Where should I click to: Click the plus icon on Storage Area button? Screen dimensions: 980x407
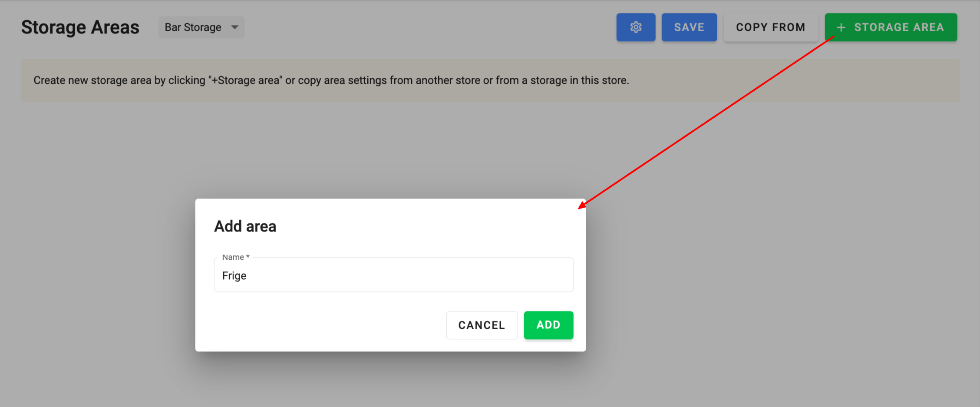click(841, 27)
